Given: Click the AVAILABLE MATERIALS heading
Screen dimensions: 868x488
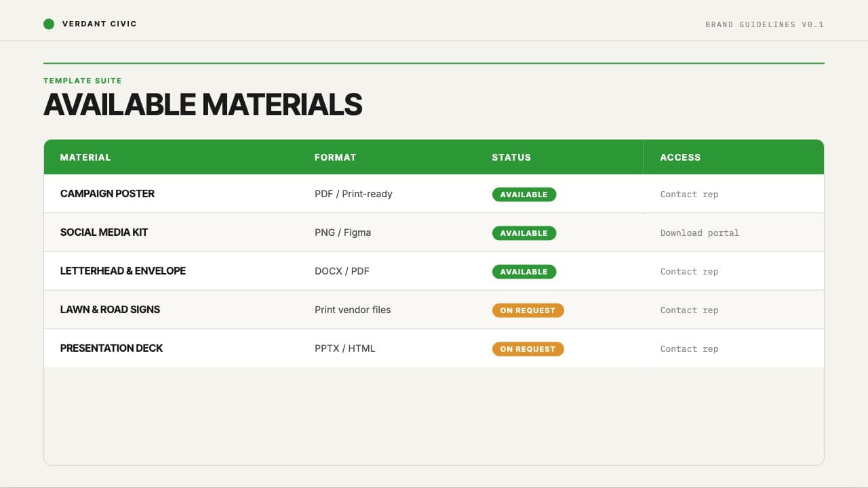Looking at the screenshot, I should tap(203, 105).
